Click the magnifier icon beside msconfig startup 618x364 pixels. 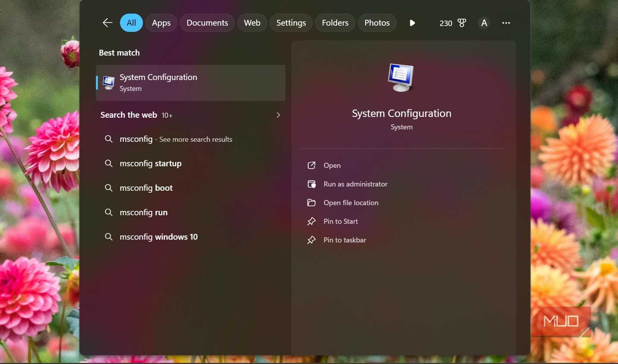coord(109,163)
